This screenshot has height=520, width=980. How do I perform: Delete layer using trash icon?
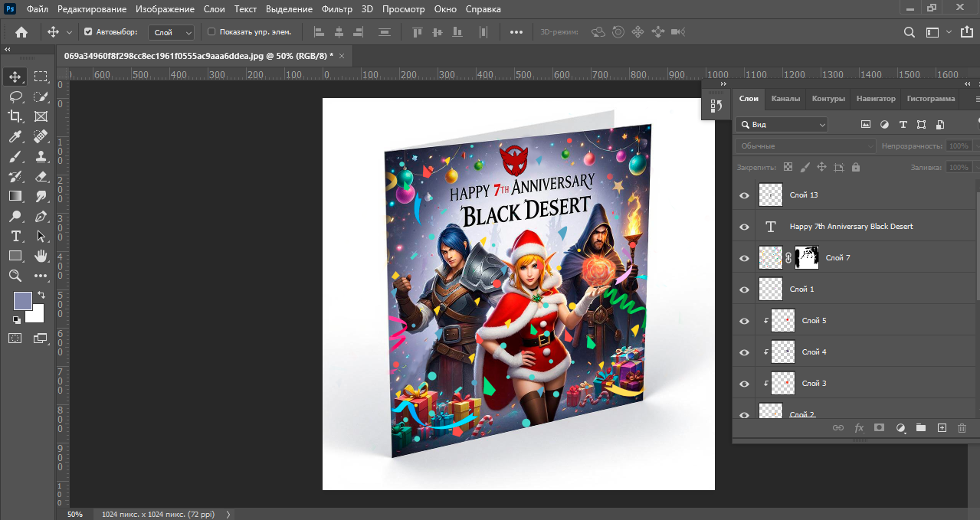[962, 428]
